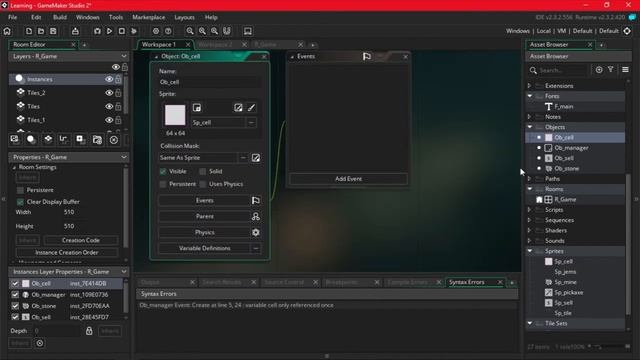The height and width of the screenshot is (360, 640).
Task: Collapse the Objects folder
Action: [529, 127]
